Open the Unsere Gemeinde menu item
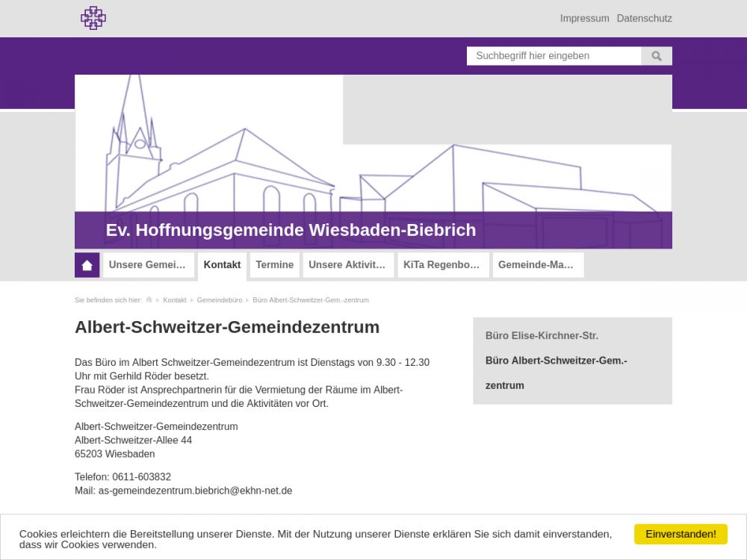The width and height of the screenshot is (747, 560). pos(148,265)
